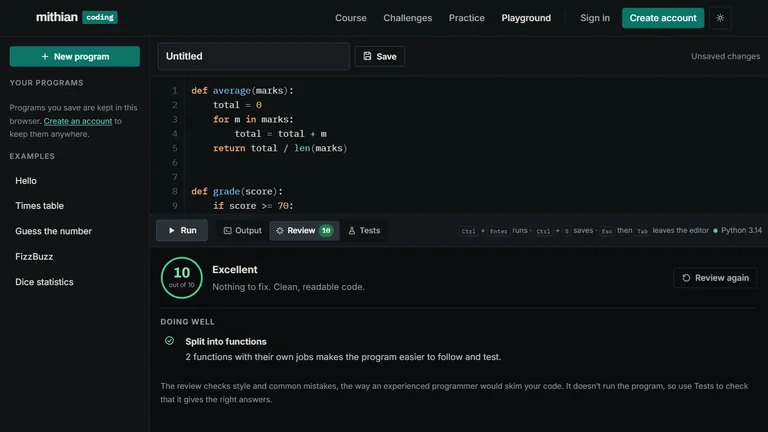768x432 pixels.
Task: Click the sparkle icon on Review tab
Action: pos(280,231)
